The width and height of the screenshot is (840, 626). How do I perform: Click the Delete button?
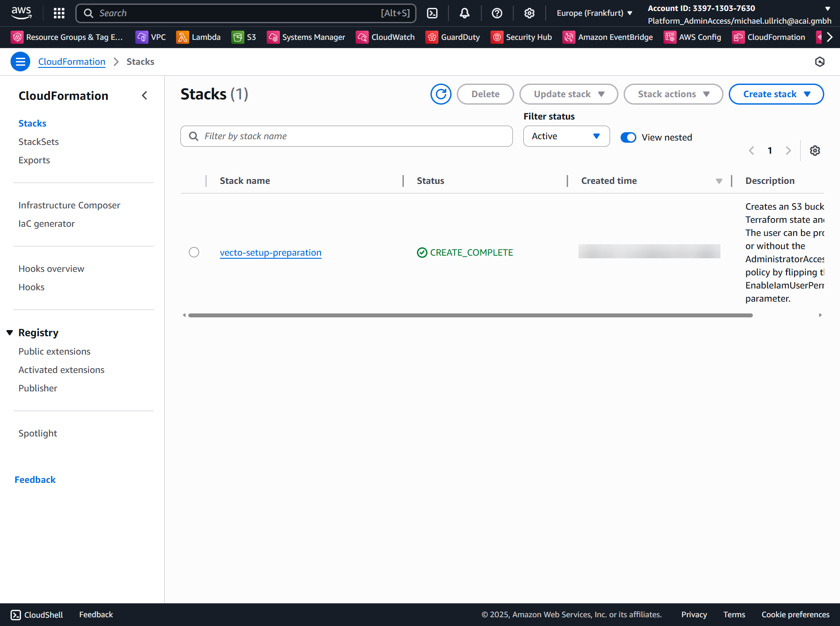485,94
